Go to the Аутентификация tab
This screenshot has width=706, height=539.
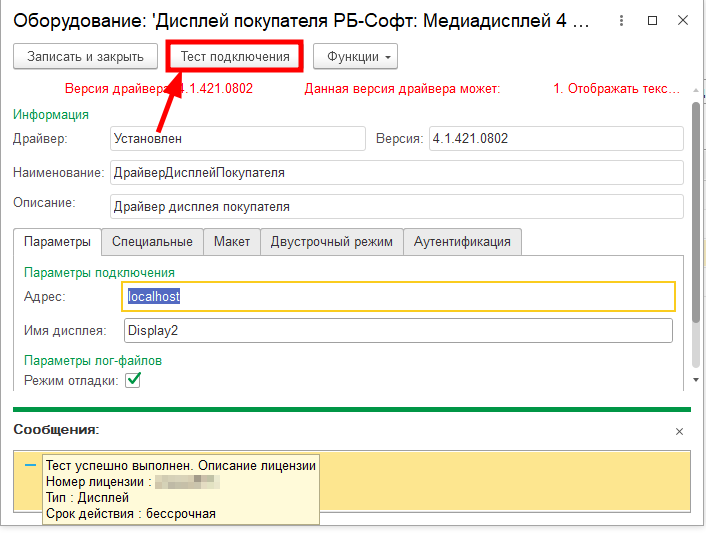tap(462, 241)
